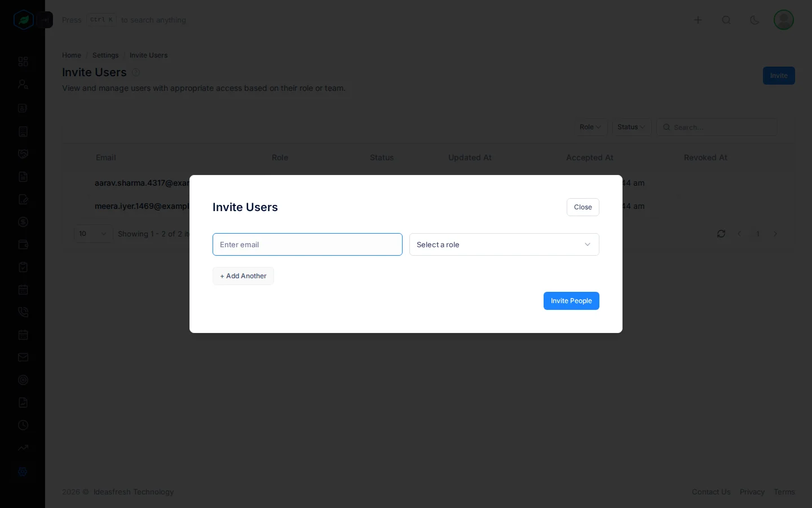Viewport: 812px width, 508px height.
Task: Open the user search icon in the sidebar
Action: click(23, 84)
